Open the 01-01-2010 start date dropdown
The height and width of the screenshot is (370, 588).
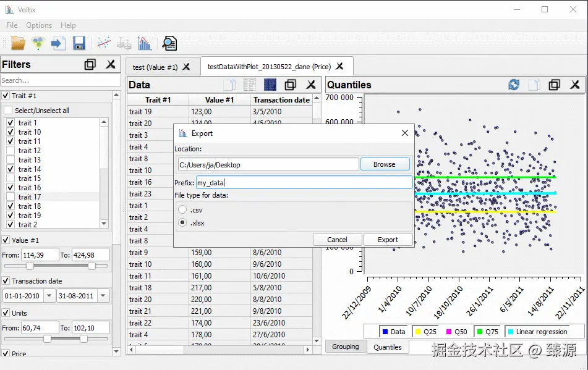click(x=49, y=296)
